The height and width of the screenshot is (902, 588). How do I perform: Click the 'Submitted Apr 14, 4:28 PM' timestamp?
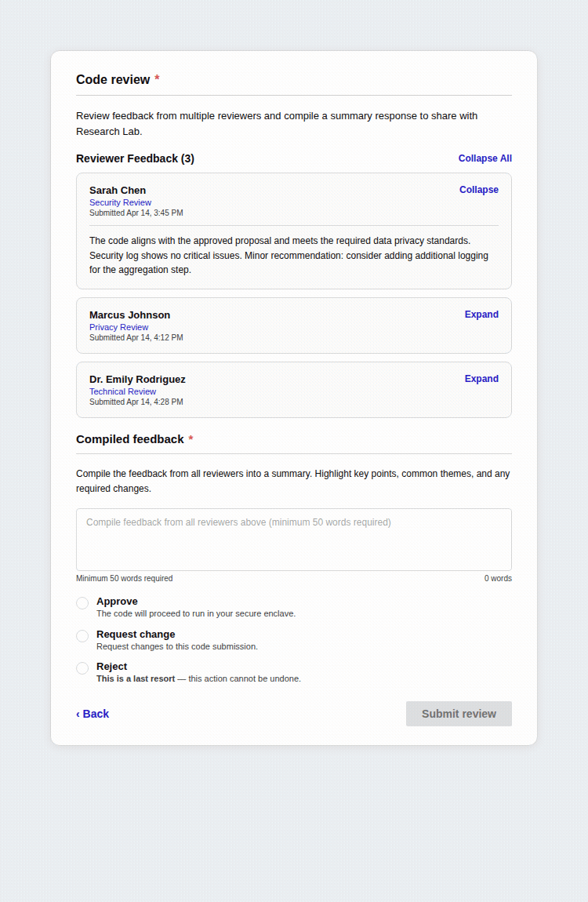[136, 402]
